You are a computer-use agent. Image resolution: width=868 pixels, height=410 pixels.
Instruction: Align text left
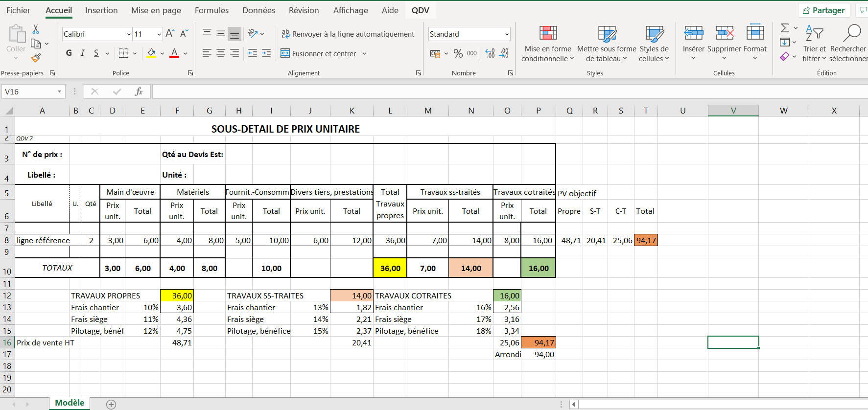pyautogui.click(x=207, y=53)
